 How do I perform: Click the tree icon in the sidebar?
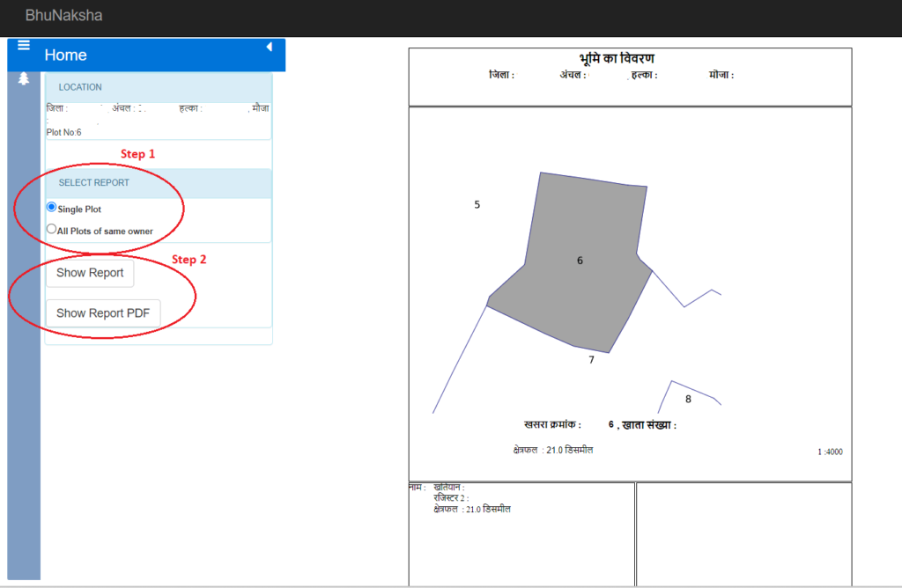(x=24, y=78)
